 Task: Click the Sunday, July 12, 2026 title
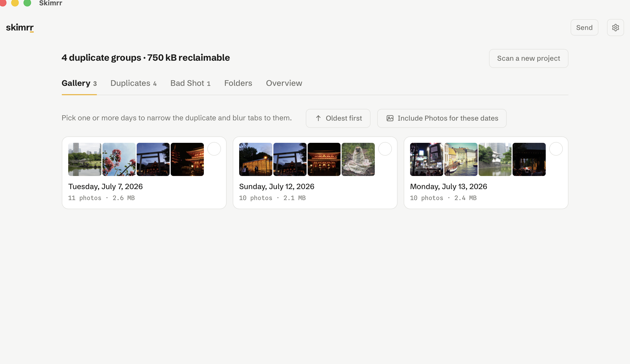[277, 186]
